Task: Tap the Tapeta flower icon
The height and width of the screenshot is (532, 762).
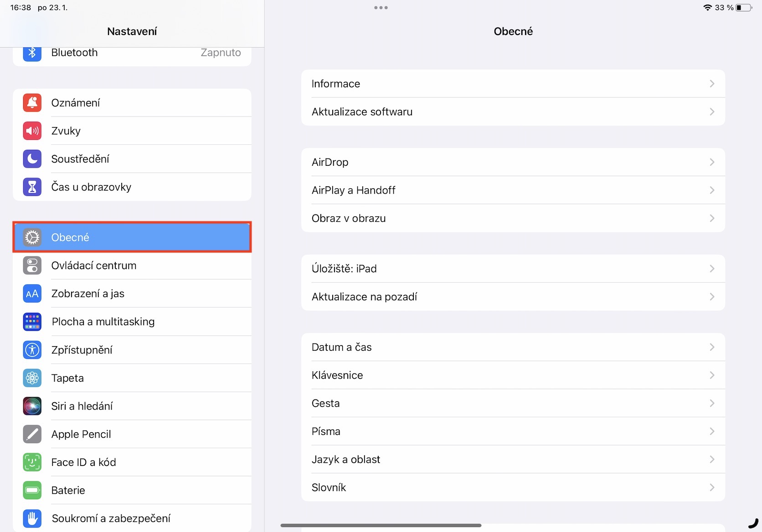Action: [x=32, y=378]
